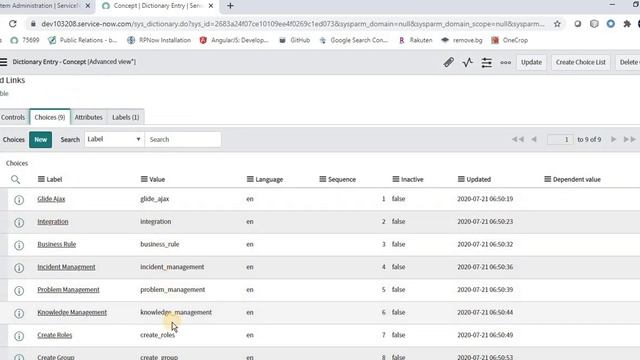Open the Integration choice link
640x360 pixels.
[x=53, y=222]
